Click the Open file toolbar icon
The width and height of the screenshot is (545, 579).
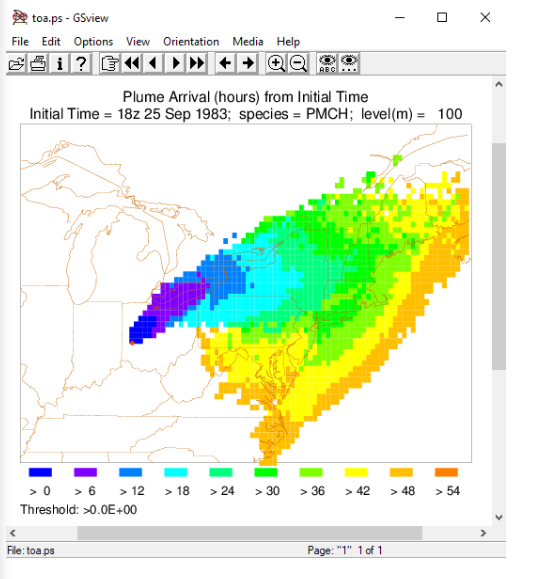(16, 64)
